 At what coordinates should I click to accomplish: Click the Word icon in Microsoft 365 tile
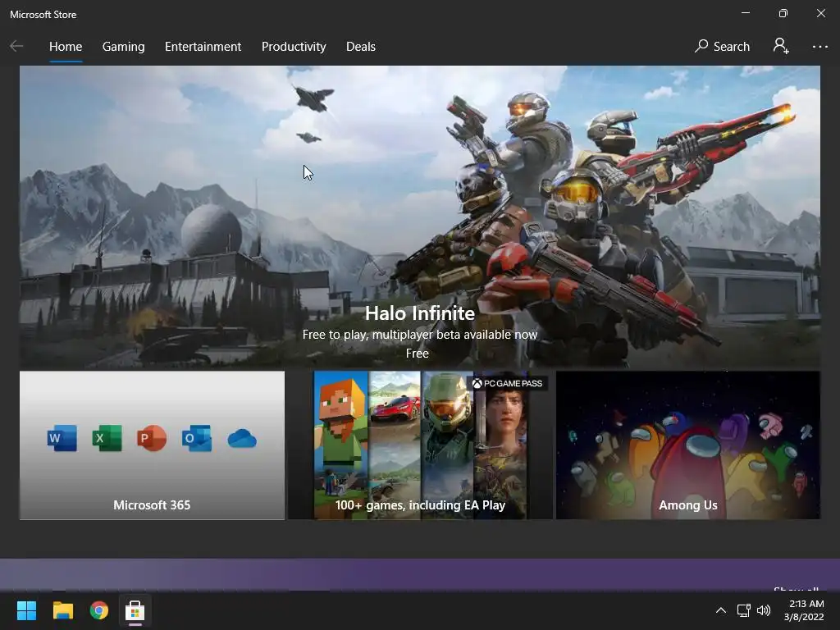click(x=62, y=438)
